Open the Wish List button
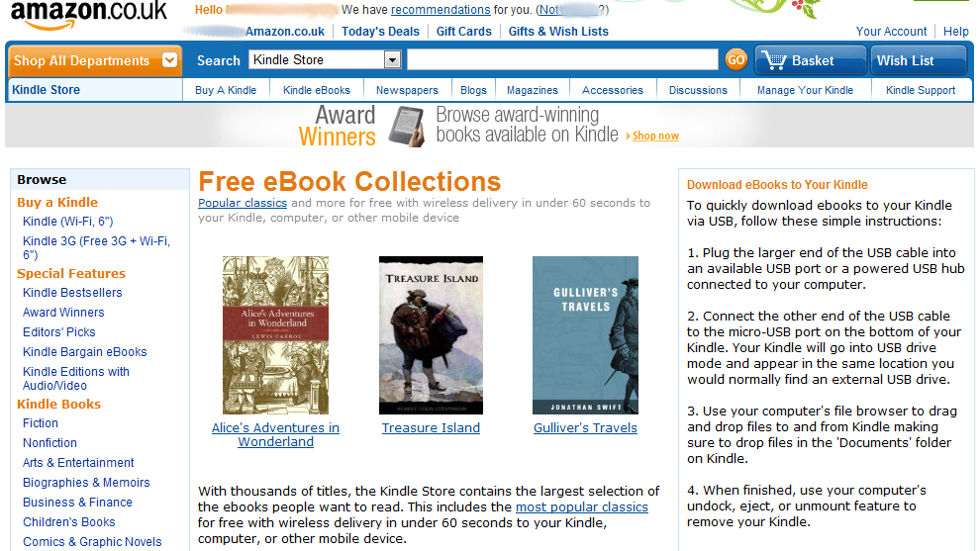980x551 pixels. coord(918,60)
